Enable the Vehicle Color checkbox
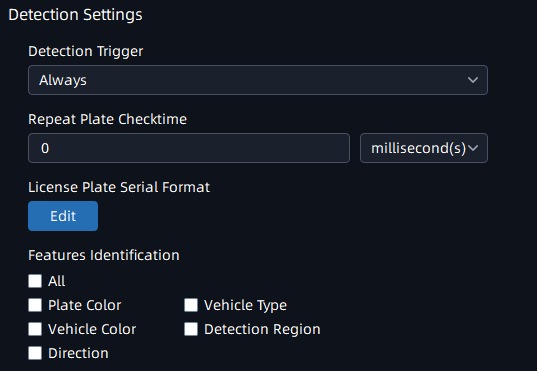537x371 pixels. 35,329
